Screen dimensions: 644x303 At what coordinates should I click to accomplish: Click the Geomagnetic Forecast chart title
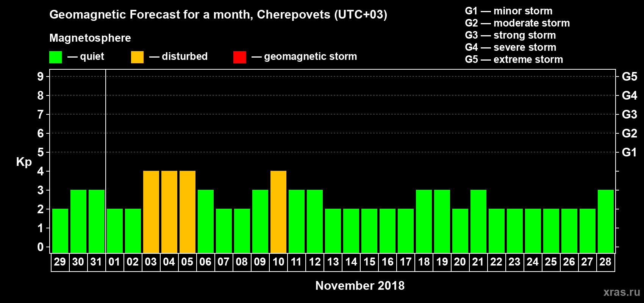click(218, 15)
